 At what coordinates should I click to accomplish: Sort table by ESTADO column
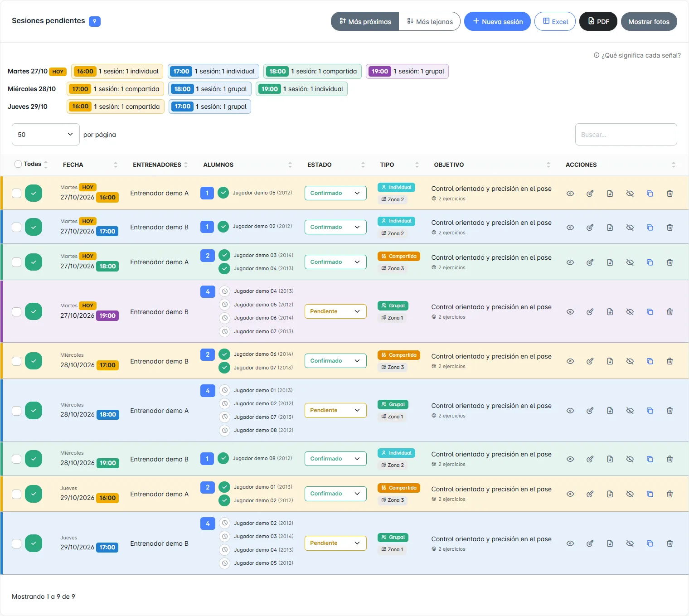[x=336, y=165]
